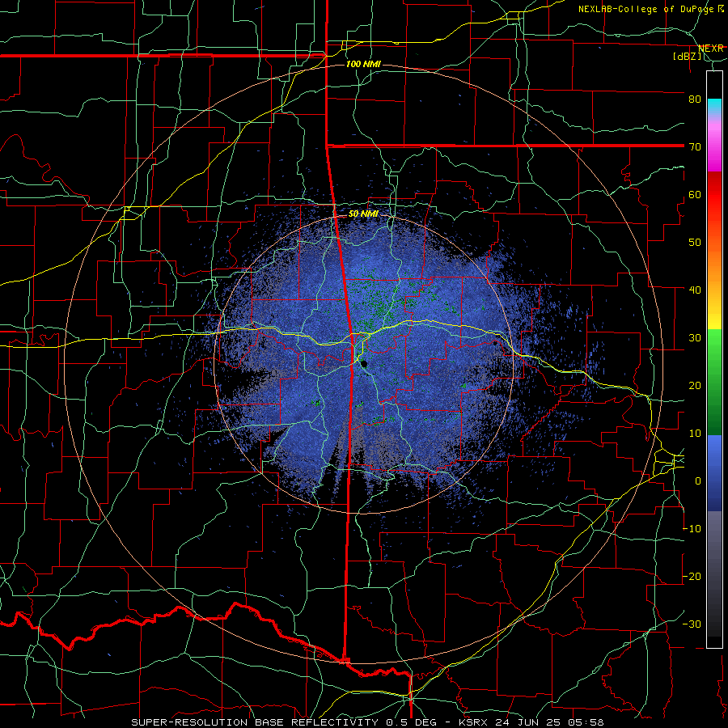The height and width of the screenshot is (728, 728).
Task: Click the black radar site dot at center
Action: [x=365, y=364]
